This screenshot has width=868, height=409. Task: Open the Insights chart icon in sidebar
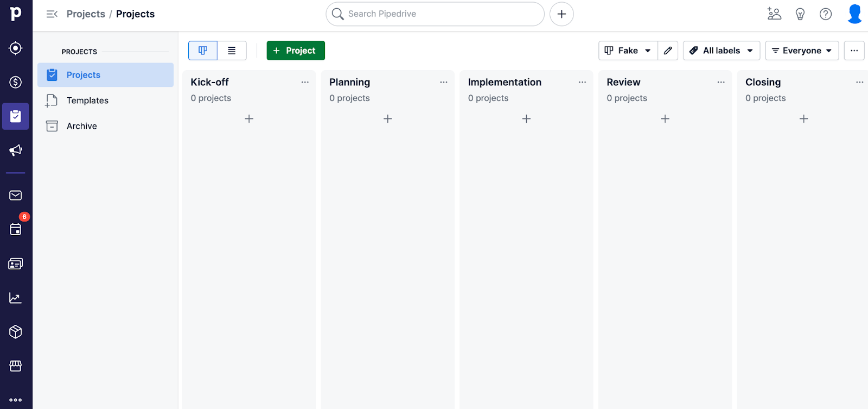(x=16, y=298)
